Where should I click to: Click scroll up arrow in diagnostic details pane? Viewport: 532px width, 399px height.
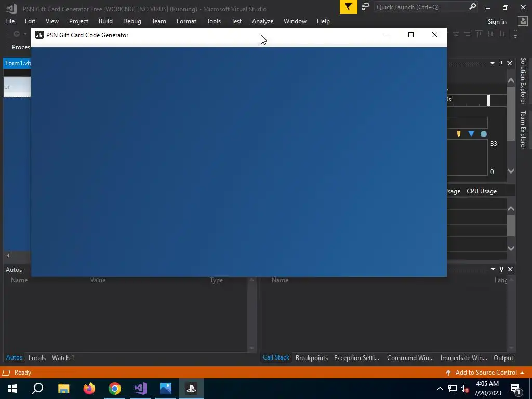pos(511,209)
